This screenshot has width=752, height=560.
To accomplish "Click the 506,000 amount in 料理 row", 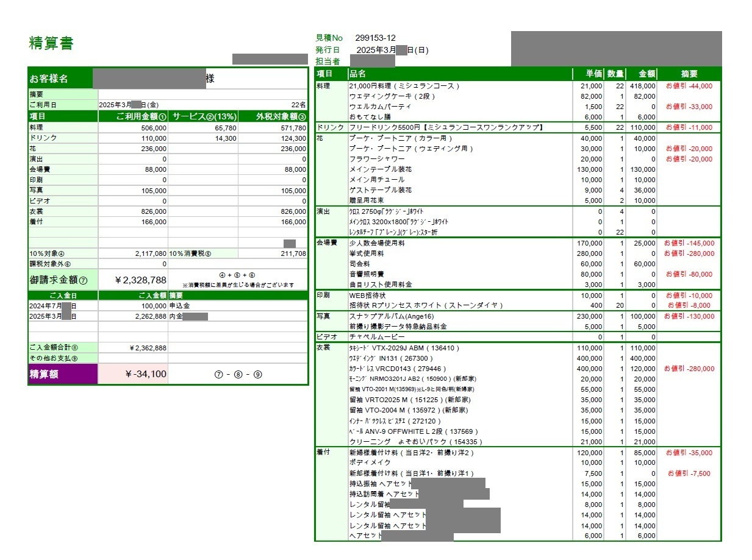I will coord(154,128).
